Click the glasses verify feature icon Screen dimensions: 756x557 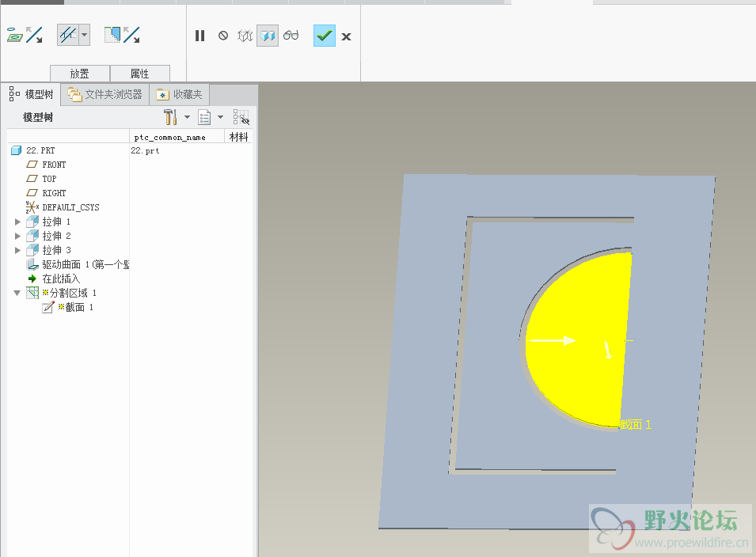click(x=291, y=35)
